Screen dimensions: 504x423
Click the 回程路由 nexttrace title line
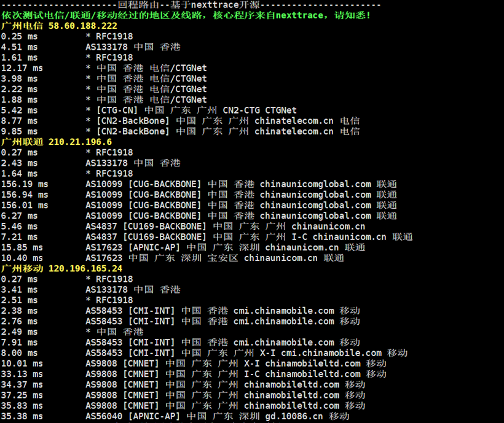191,5
